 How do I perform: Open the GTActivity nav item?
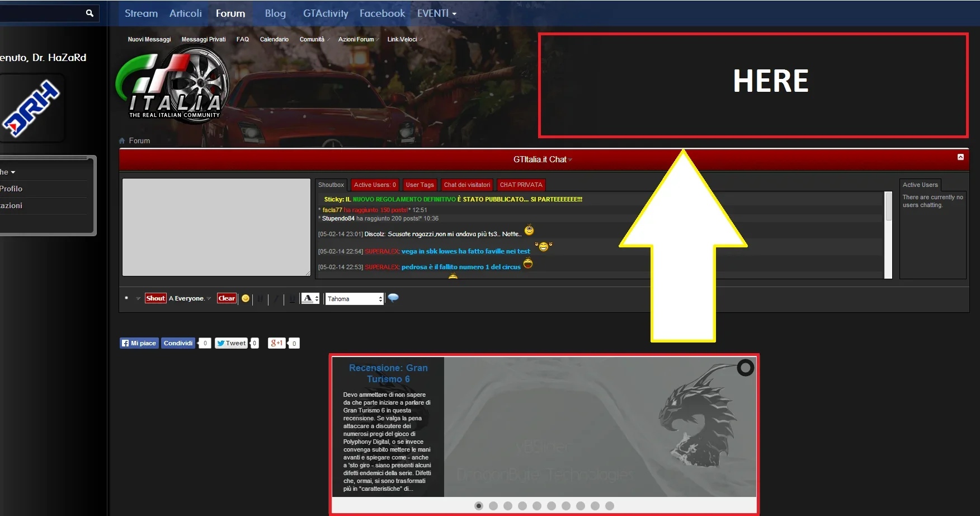pyautogui.click(x=326, y=13)
